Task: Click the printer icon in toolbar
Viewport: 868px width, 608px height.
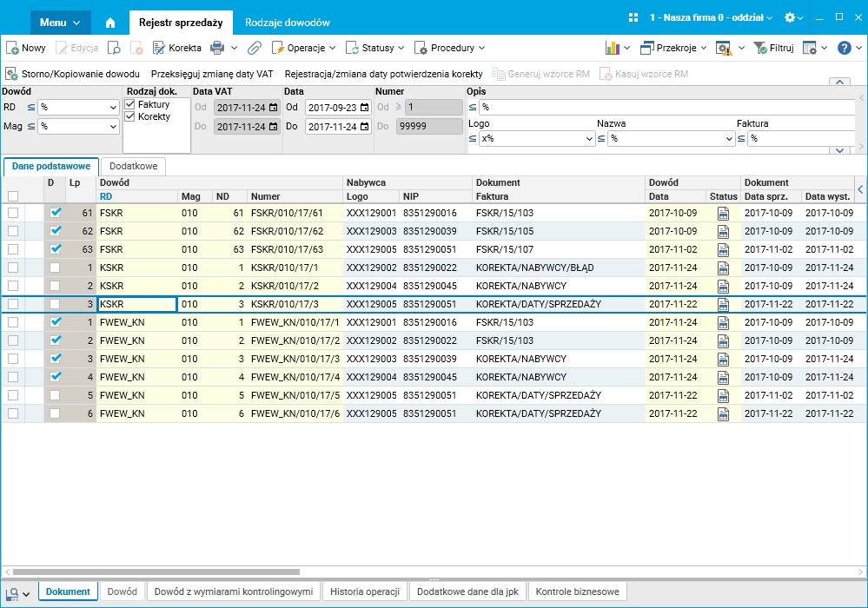Action: [x=216, y=48]
